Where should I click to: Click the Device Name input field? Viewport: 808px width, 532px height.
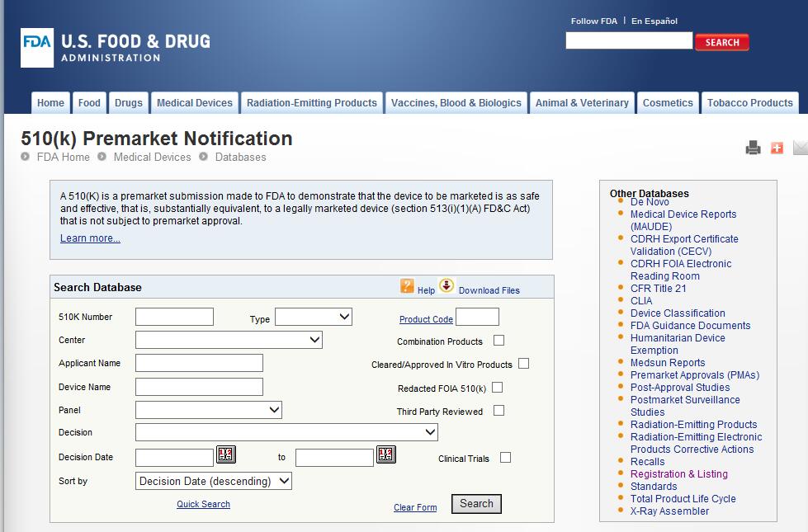click(199, 387)
